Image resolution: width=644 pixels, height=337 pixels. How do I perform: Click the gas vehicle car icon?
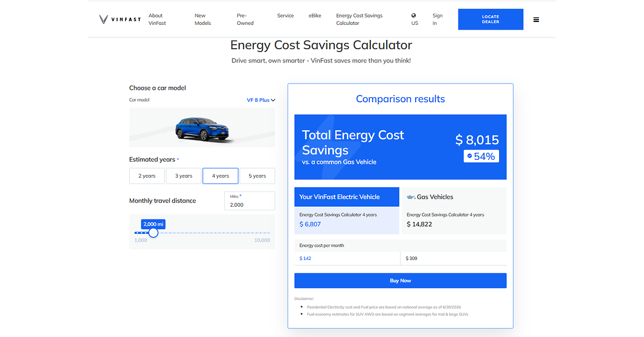(411, 197)
